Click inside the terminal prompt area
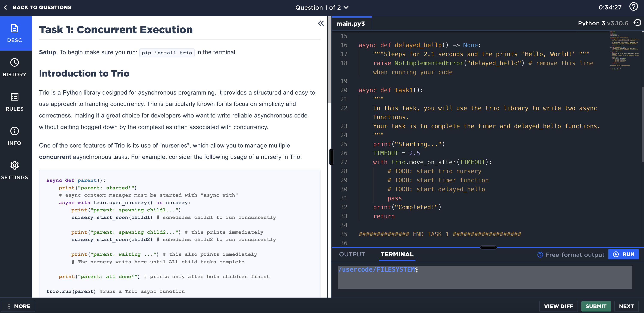 (x=485, y=277)
